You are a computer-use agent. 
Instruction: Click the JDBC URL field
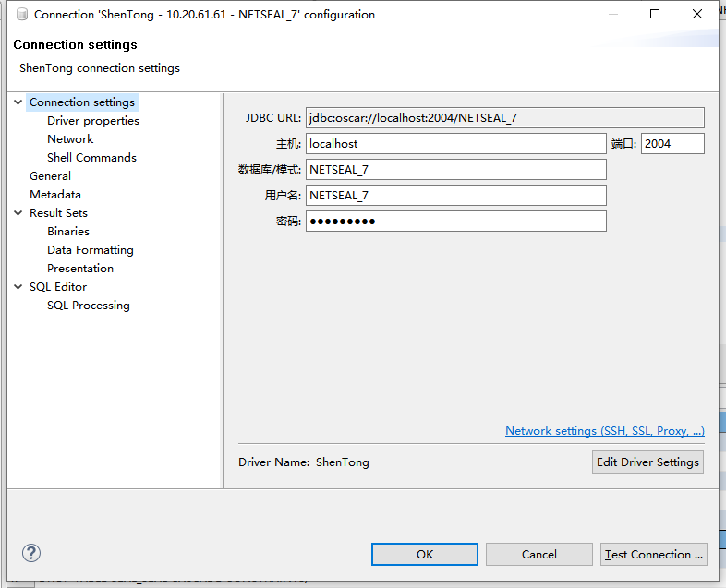[x=504, y=118]
